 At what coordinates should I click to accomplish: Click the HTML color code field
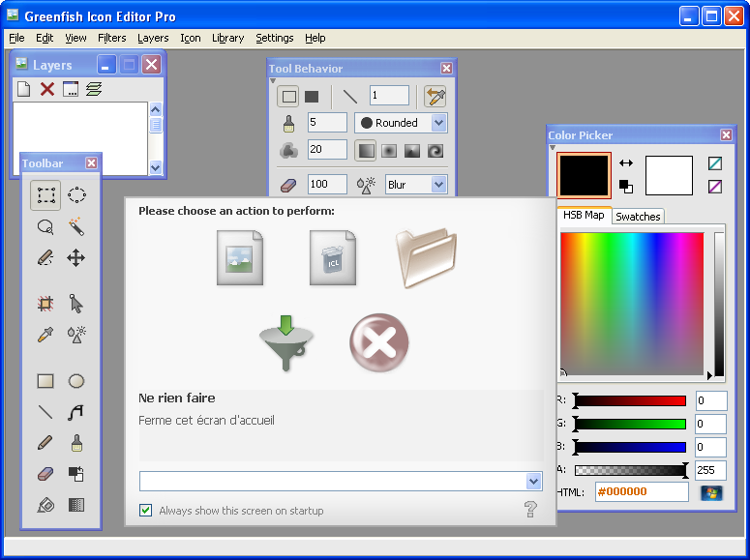[x=642, y=491]
